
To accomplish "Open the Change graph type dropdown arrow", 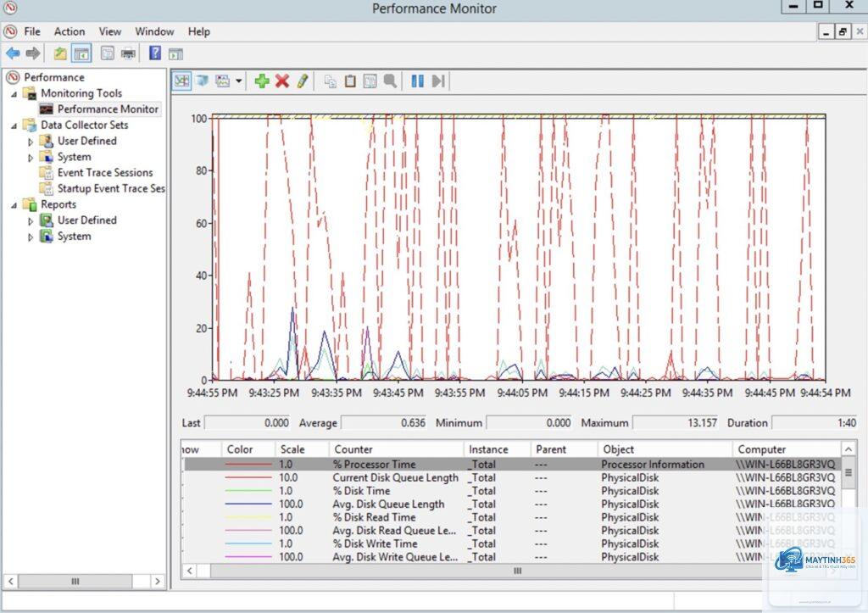I will pyautogui.click(x=238, y=81).
